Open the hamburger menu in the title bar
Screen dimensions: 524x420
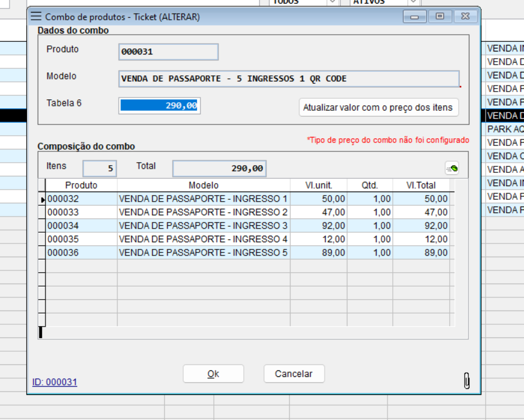(x=37, y=17)
